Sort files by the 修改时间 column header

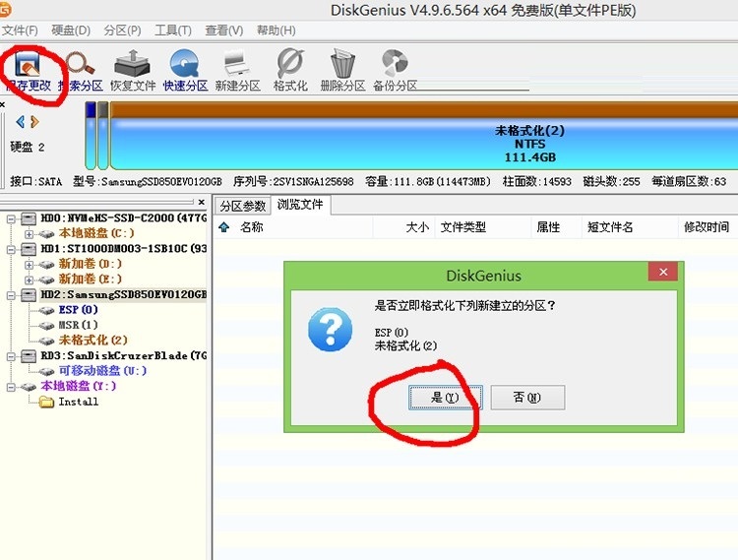click(706, 227)
